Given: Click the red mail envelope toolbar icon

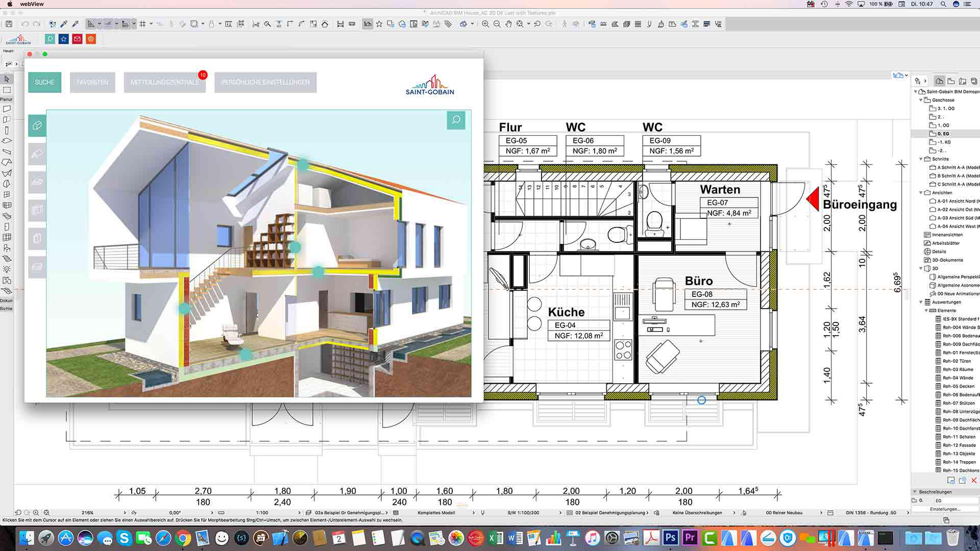Looking at the screenshot, I should [x=77, y=39].
